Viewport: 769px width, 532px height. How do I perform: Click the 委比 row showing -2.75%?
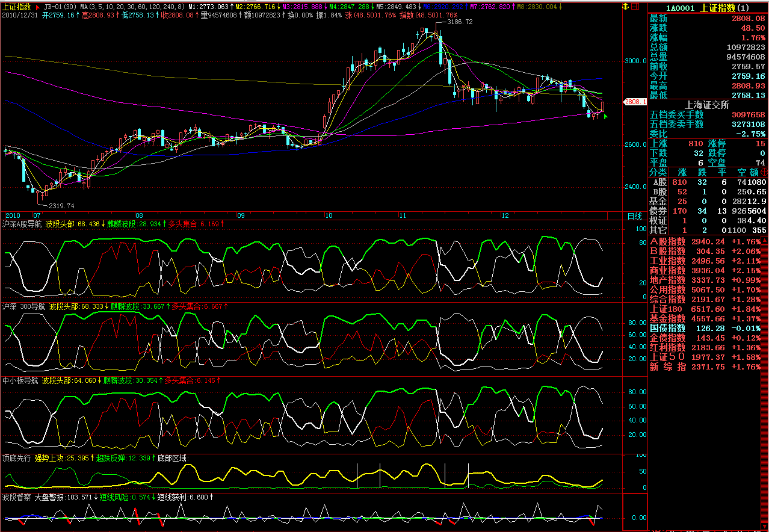coord(708,134)
